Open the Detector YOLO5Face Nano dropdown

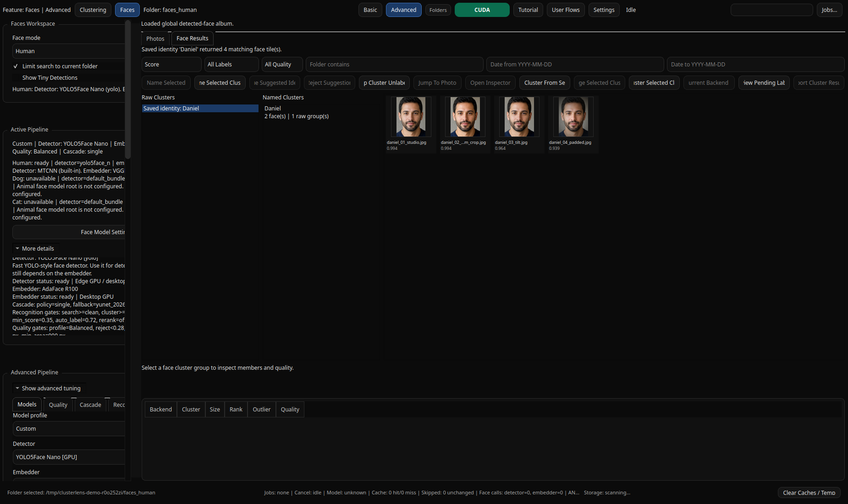click(69, 457)
